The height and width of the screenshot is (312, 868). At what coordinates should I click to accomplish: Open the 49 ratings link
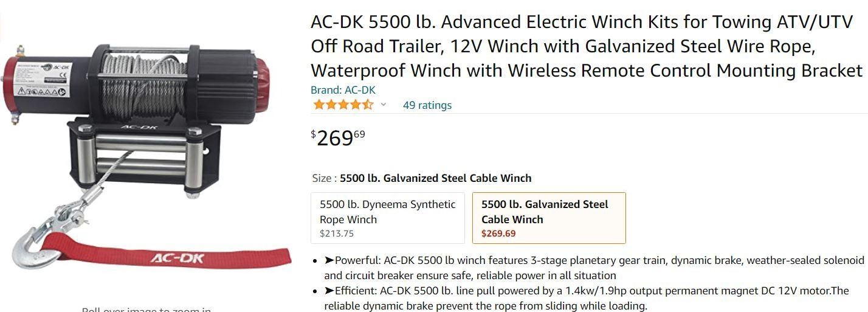pyautogui.click(x=427, y=105)
